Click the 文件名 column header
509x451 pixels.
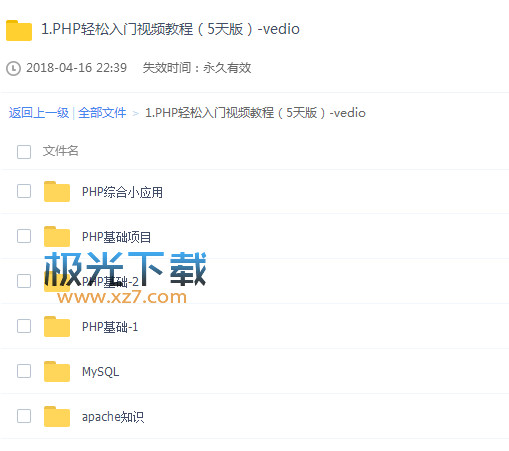[x=60, y=151]
